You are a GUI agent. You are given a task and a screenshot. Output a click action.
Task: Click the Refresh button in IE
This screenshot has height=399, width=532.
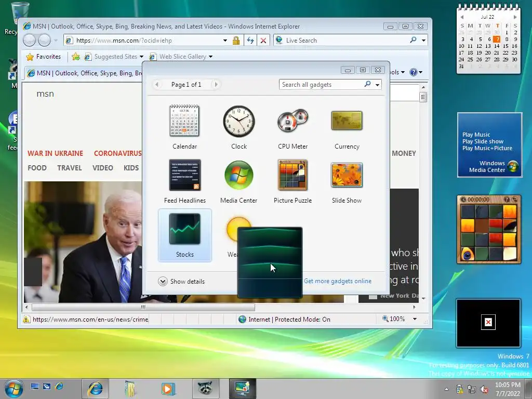click(x=250, y=41)
